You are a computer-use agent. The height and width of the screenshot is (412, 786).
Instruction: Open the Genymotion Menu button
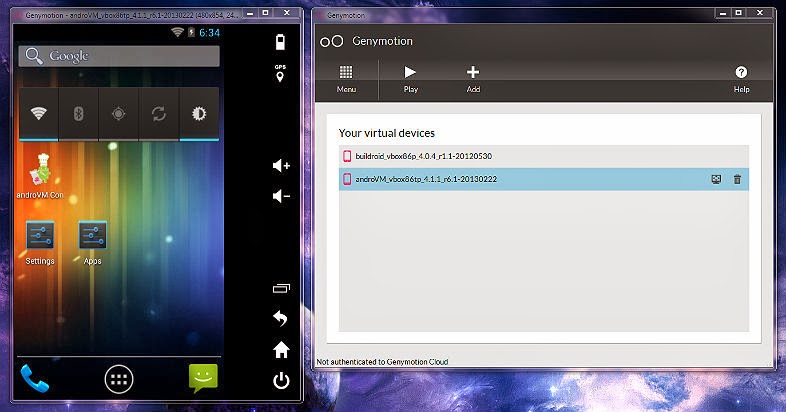tap(346, 79)
